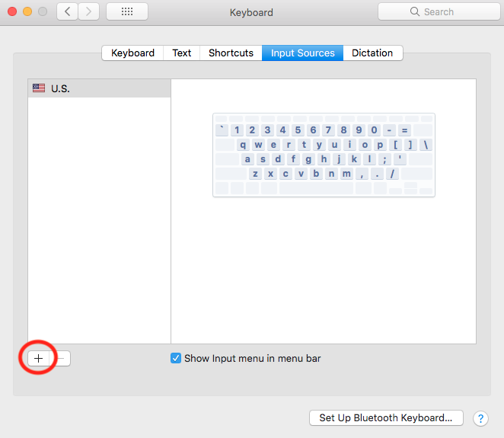Switch to the Dictation tab

click(x=372, y=53)
